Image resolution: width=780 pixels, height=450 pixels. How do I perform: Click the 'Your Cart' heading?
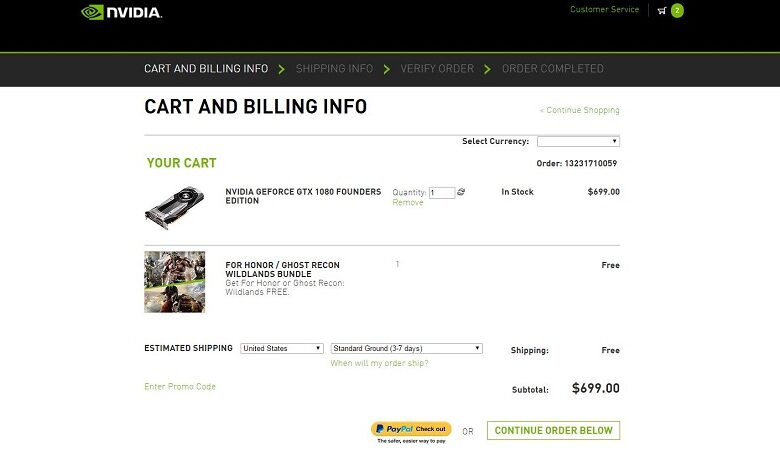[182, 163]
